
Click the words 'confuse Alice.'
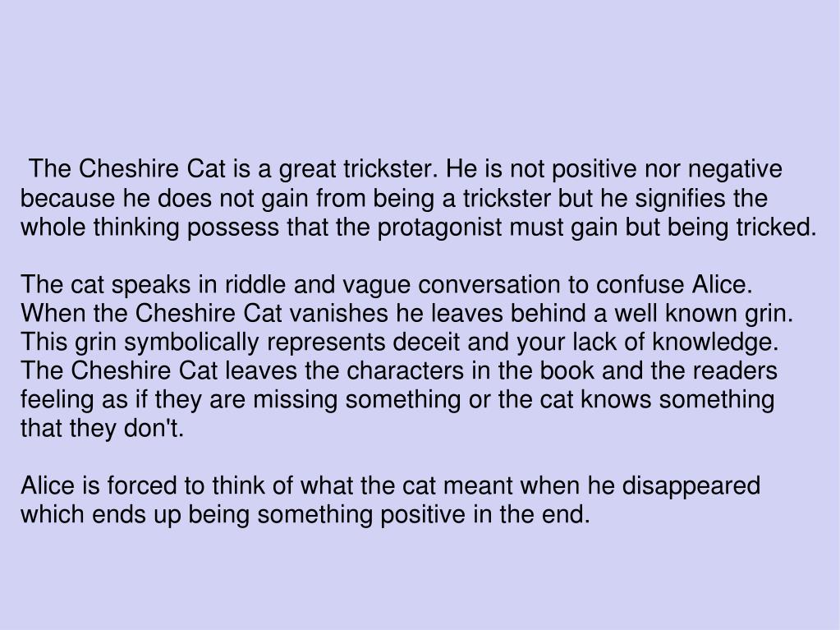[x=674, y=284]
